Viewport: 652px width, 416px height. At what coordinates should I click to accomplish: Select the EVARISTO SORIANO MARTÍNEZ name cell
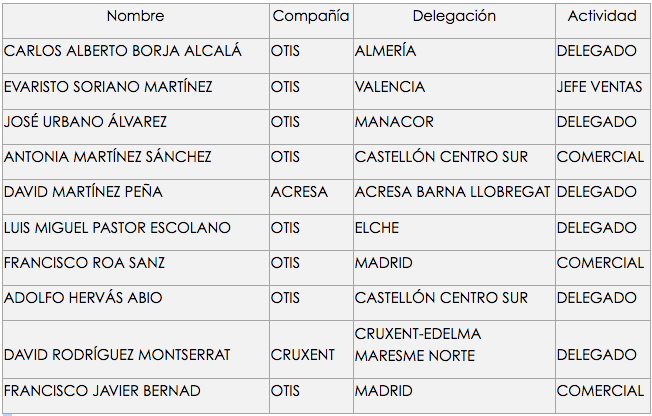coord(109,87)
